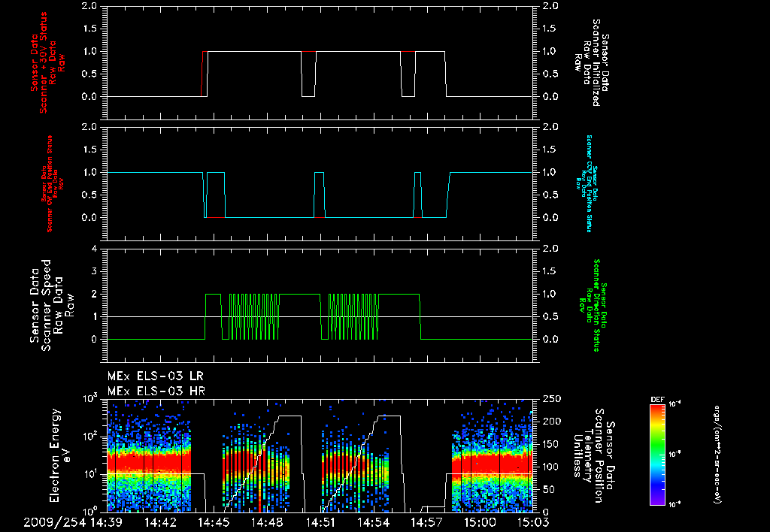Click the 4 tick on Scanner Speed axis
Image resolution: width=770 pixels, height=532 pixels.
pos(94,249)
